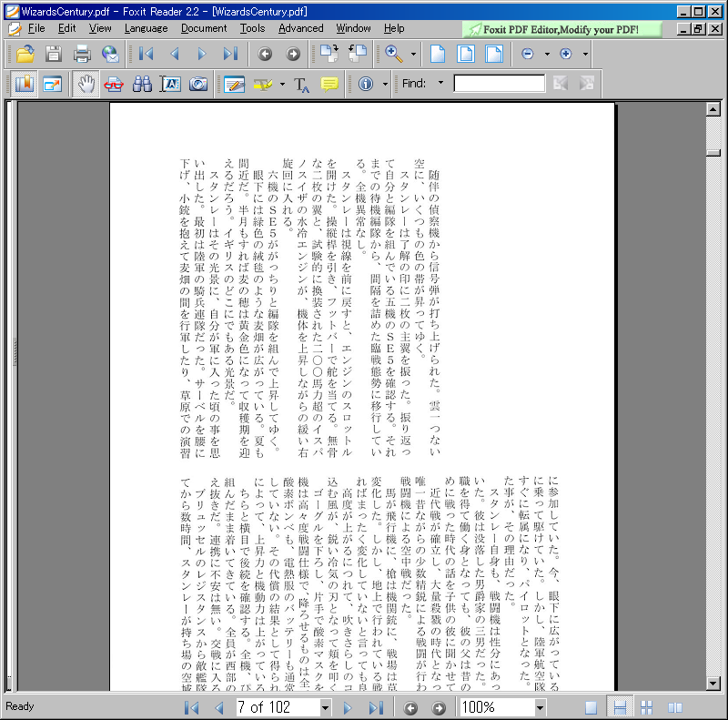
Task: Activate the Snapshot camera tool
Action: pyautogui.click(x=198, y=84)
